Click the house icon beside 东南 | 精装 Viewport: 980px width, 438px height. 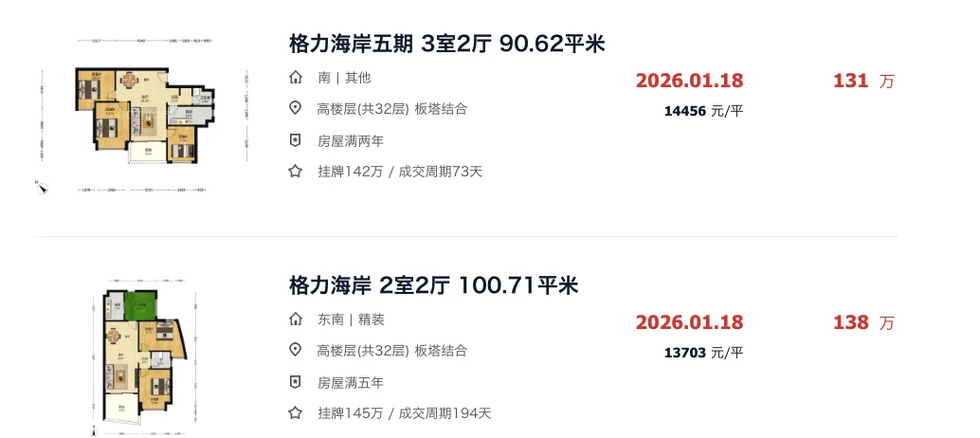point(296,319)
